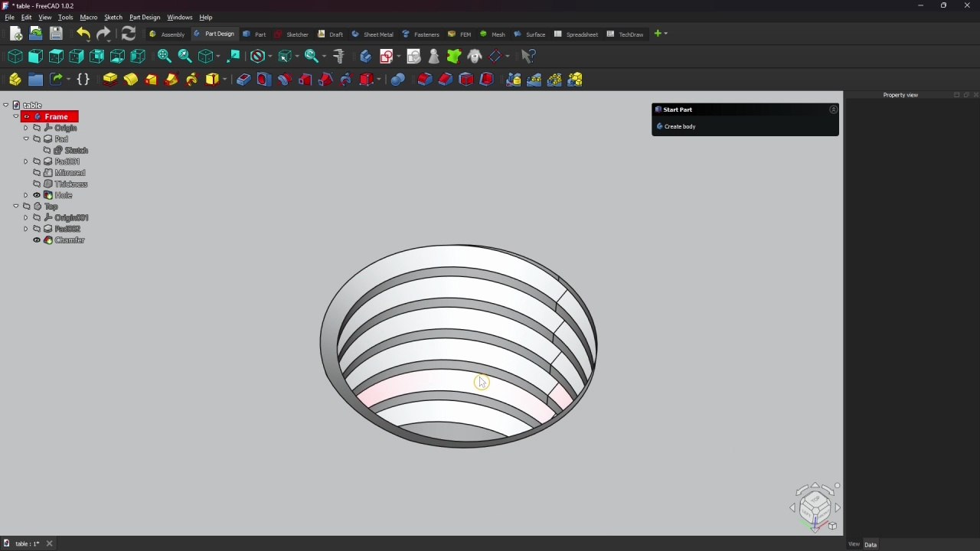Click the Open file icon
This screenshot has width=980, height=551.
tap(35, 34)
